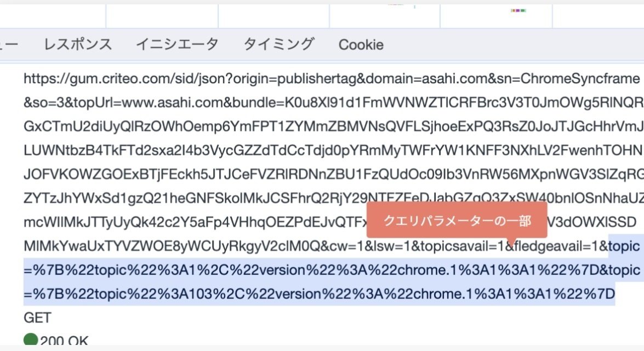Select the タイミング tab
The image size is (644, 351).
coord(279,44)
